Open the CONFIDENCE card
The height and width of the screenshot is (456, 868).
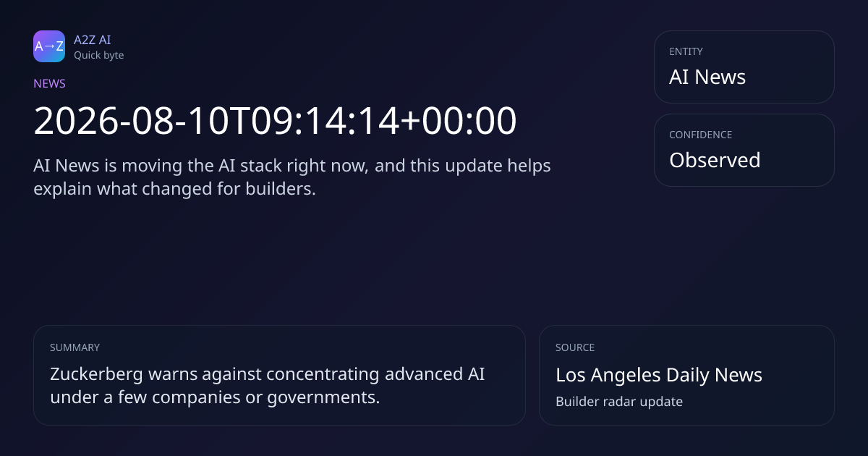[744, 150]
